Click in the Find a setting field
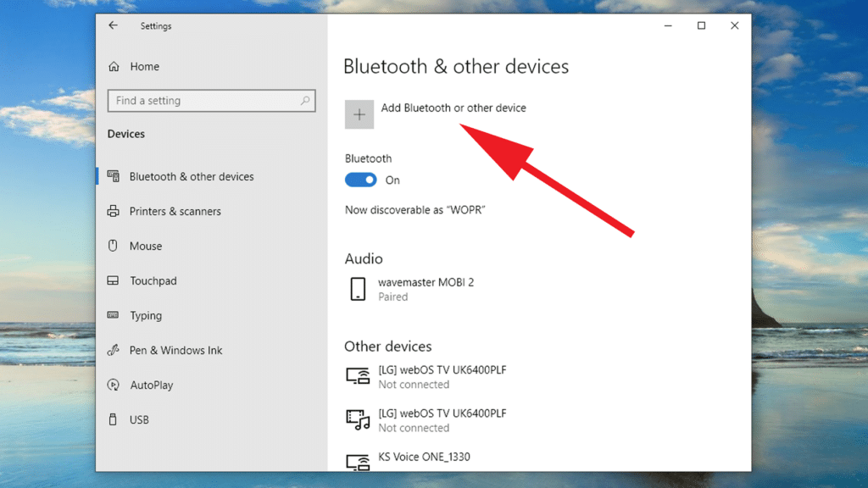The image size is (868, 488). [211, 101]
